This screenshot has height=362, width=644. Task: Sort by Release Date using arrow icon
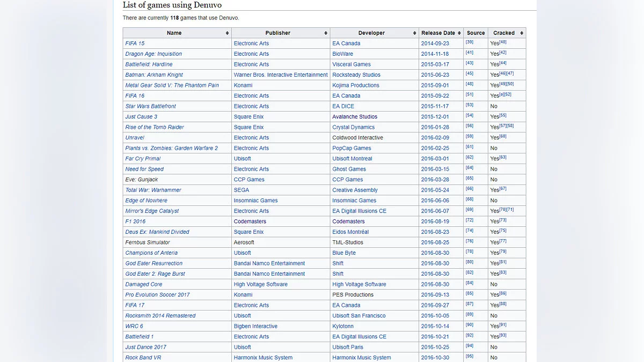(459, 33)
